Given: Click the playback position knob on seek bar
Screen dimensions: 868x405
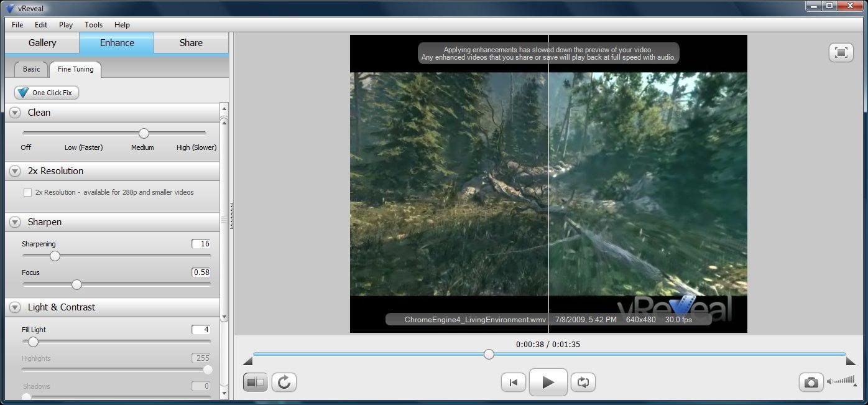Looking at the screenshot, I should (489, 354).
